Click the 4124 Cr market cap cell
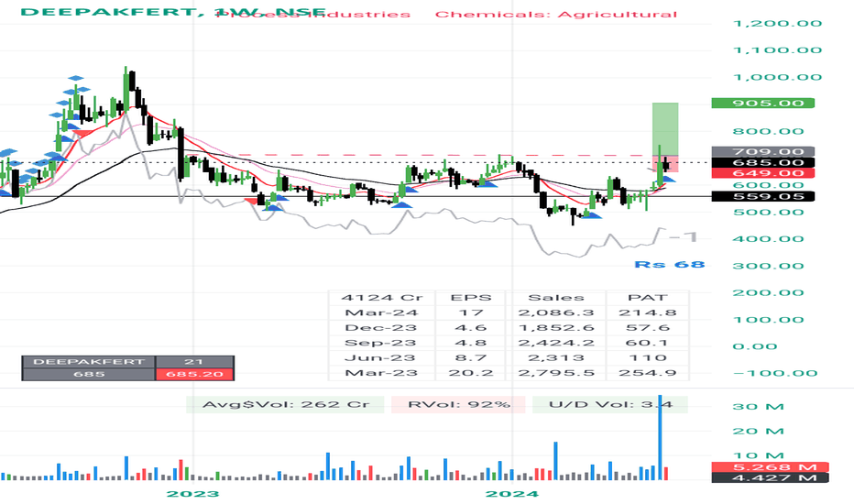This screenshot has height=504, width=854. [382, 298]
